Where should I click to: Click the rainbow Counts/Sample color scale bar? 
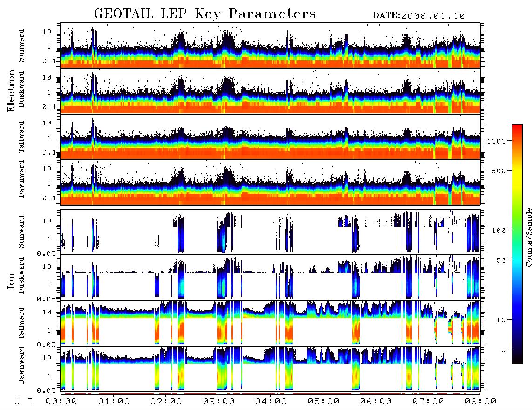[517, 244]
